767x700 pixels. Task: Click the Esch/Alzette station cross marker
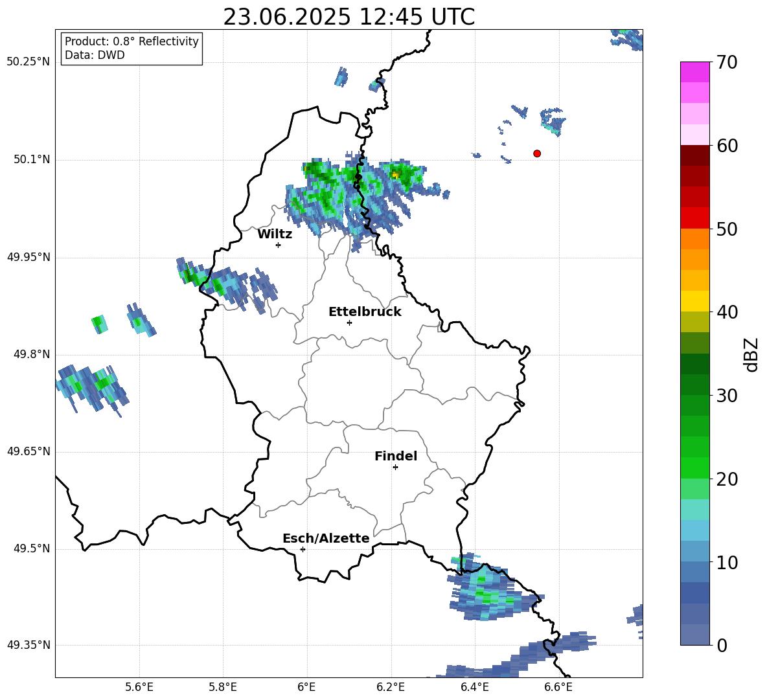(x=303, y=549)
